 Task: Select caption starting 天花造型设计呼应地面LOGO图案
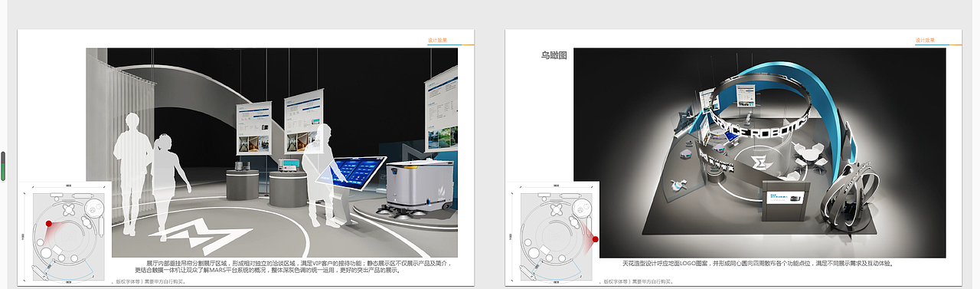tap(758, 263)
